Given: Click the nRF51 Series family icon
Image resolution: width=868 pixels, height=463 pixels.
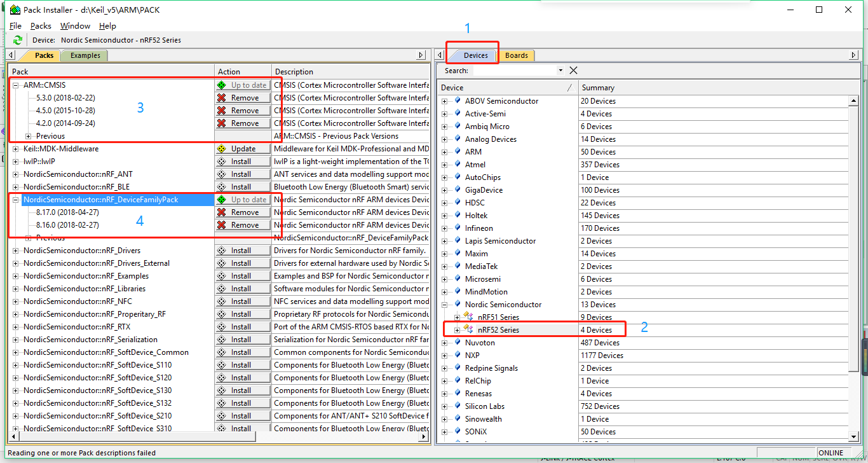Looking at the screenshot, I should click(x=469, y=317).
